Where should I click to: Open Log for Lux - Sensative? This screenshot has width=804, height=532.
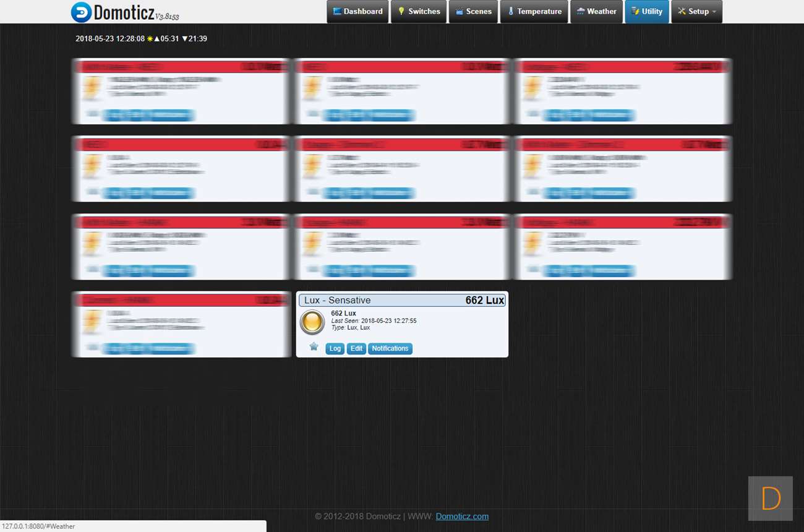pos(335,349)
